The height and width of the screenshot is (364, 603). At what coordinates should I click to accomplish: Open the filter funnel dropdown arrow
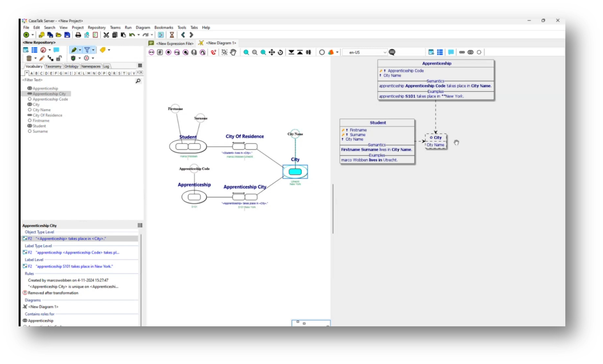pos(93,50)
